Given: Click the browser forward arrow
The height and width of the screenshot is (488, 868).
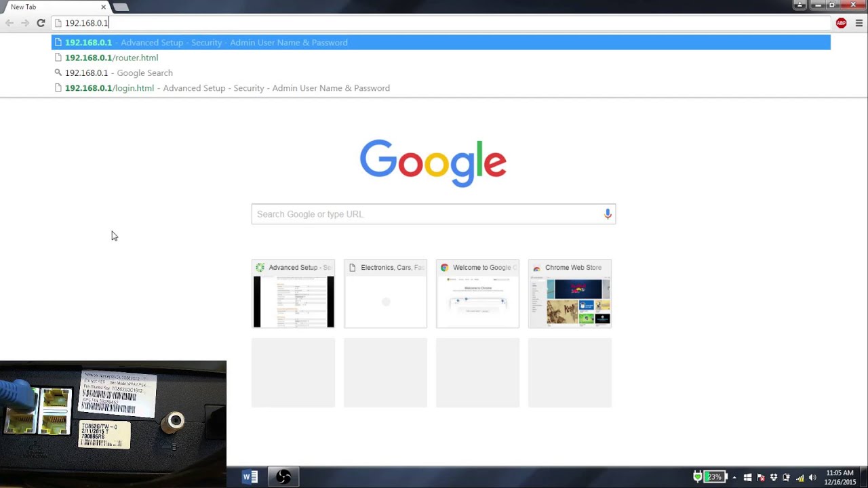Looking at the screenshot, I should pos(25,23).
